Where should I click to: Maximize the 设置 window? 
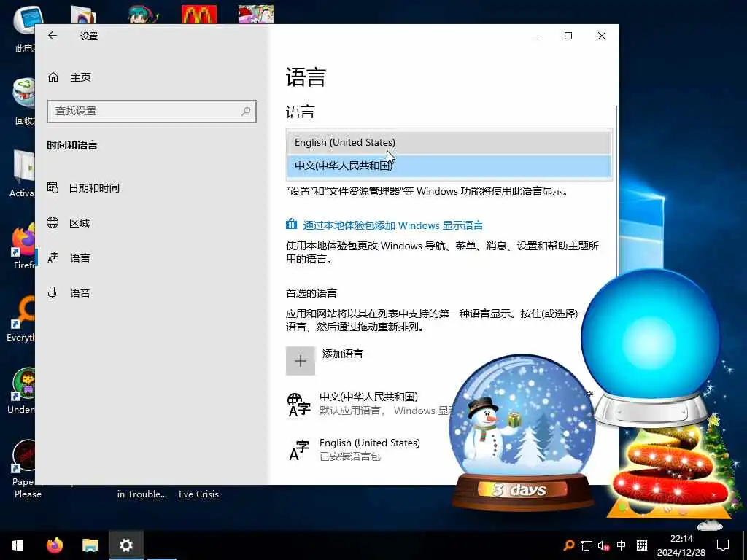click(568, 36)
